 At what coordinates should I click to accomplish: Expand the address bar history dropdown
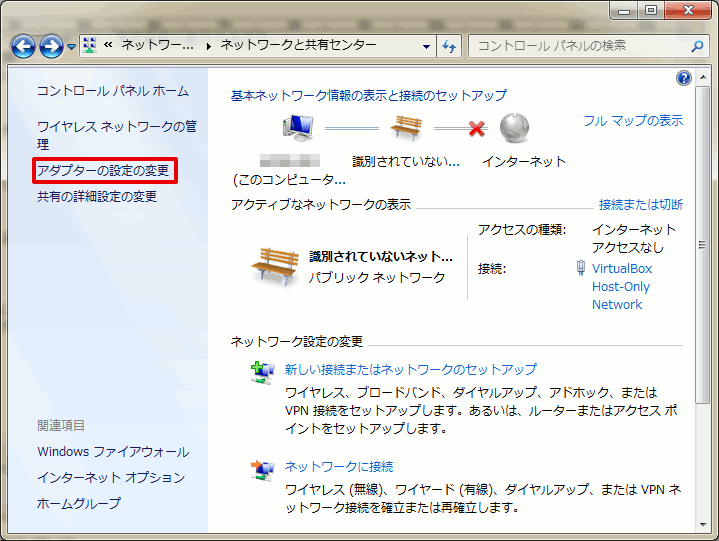[x=426, y=46]
